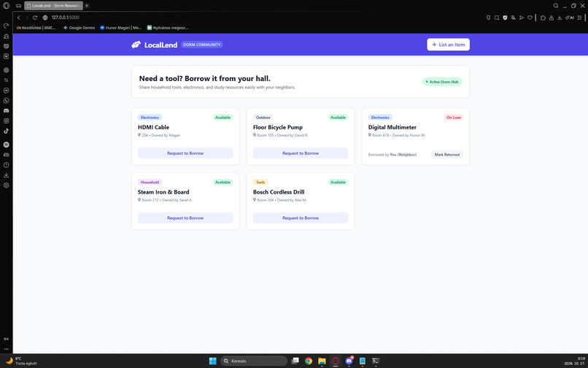The height and width of the screenshot is (368, 588).
Task: Open the extensions cube icon
Action: 543,18
